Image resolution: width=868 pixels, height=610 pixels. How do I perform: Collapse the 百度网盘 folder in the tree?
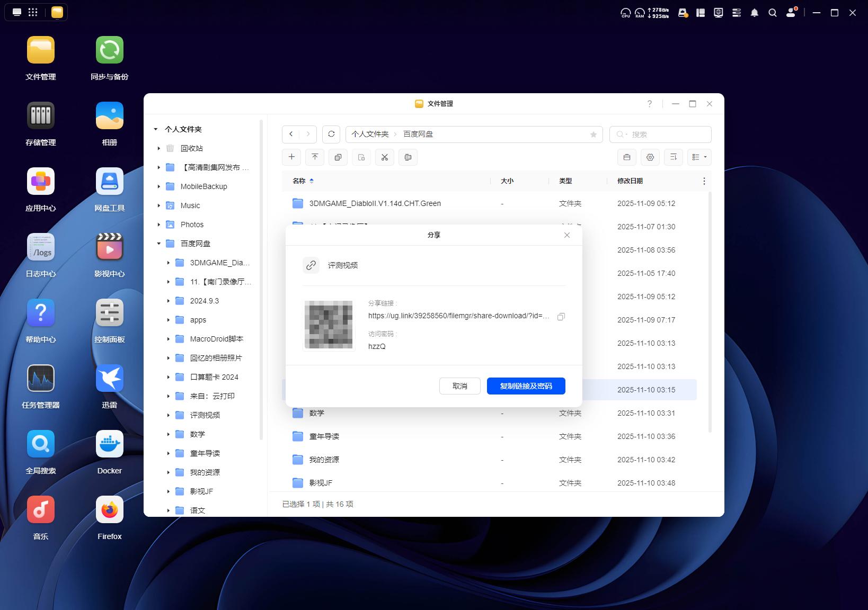click(158, 244)
